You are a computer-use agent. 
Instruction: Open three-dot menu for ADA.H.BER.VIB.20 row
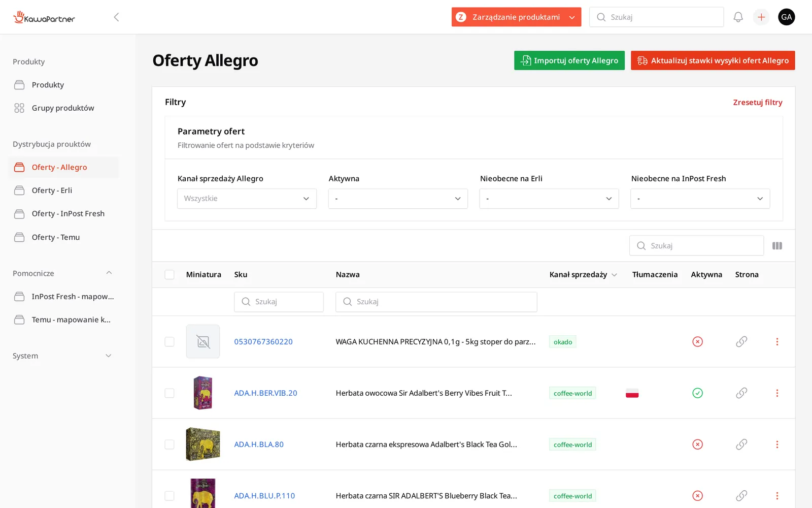[777, 393]
